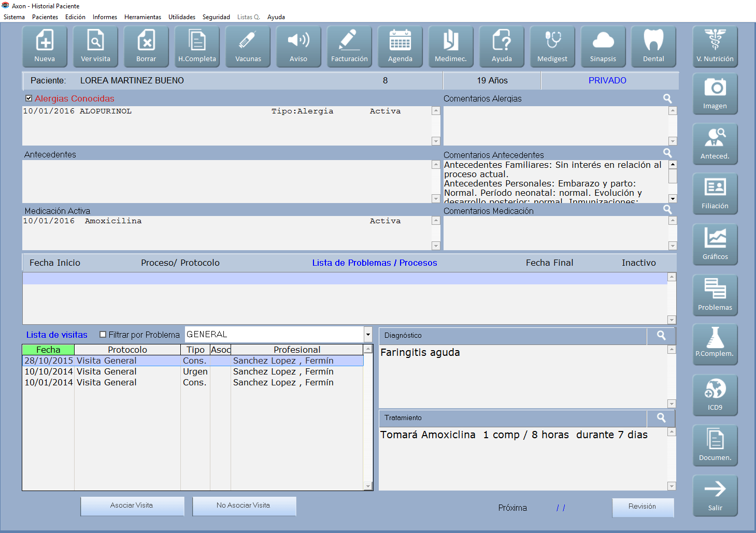Show the Gráficos charts

[x=715, y=244]
